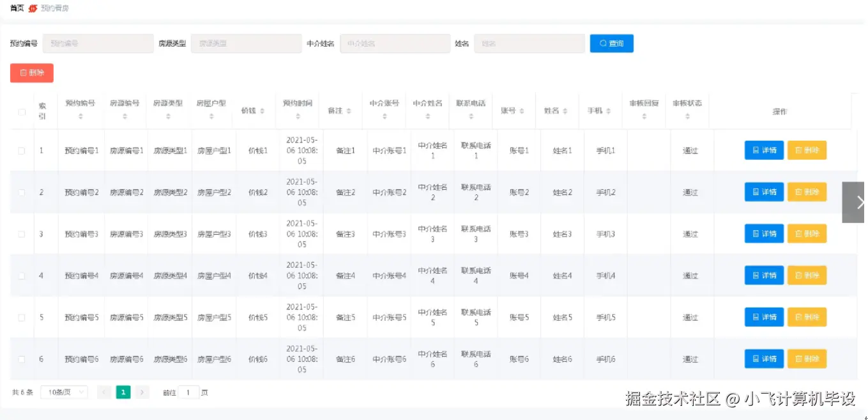
Task: Check the checkbox for row 2
Action: click(22, 192)
